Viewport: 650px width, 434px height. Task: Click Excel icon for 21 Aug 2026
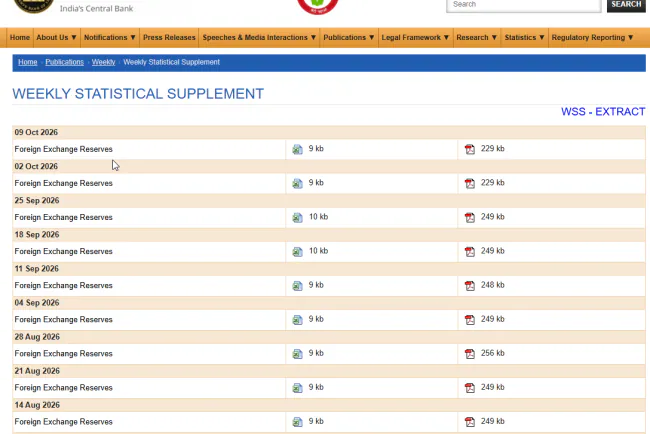click(297, 388)
